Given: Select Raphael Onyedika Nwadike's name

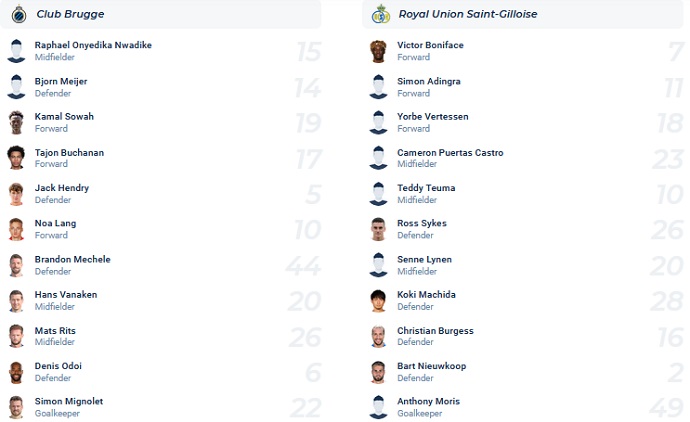Looking at the screenshot, I should [x=93, y=45].
